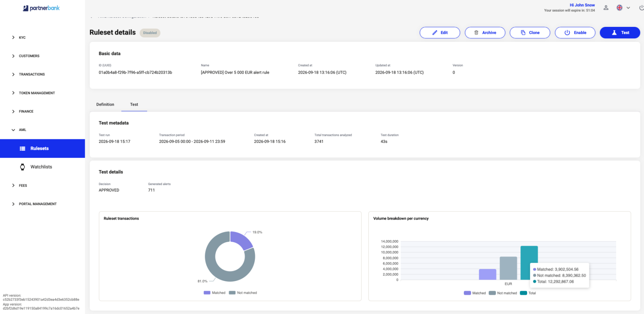Click the Test duration value 43s
This screenshot has width=644, height=314.
384,142
